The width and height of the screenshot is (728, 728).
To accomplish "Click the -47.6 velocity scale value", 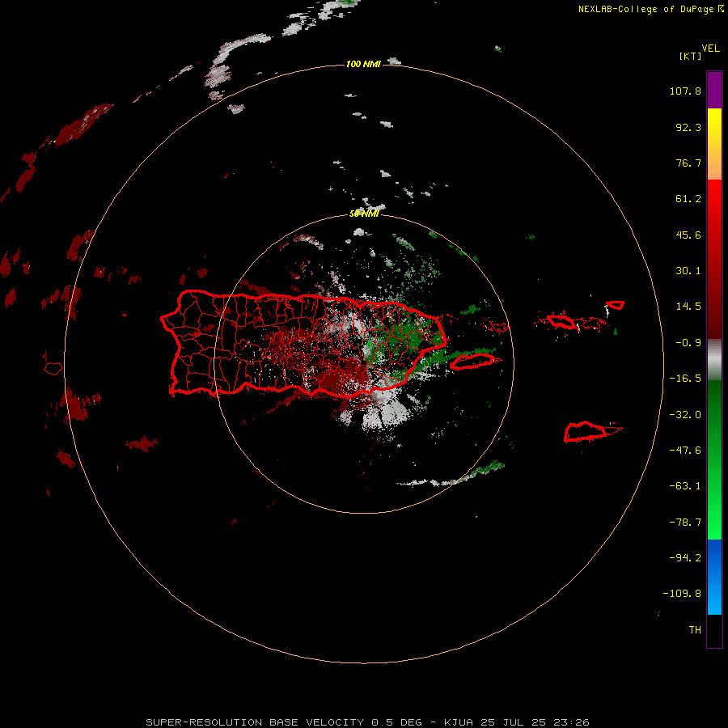I will (685, 451).
